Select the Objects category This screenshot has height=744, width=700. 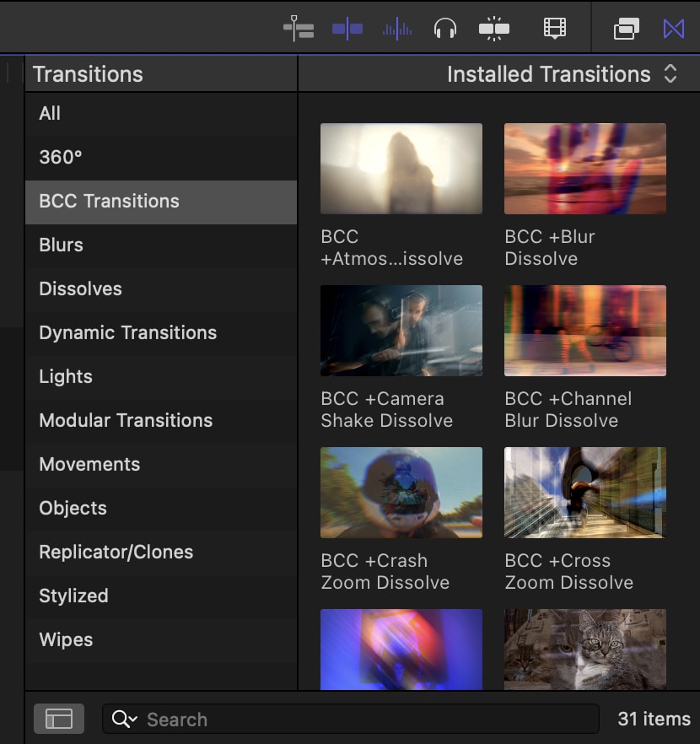(161, 508)
